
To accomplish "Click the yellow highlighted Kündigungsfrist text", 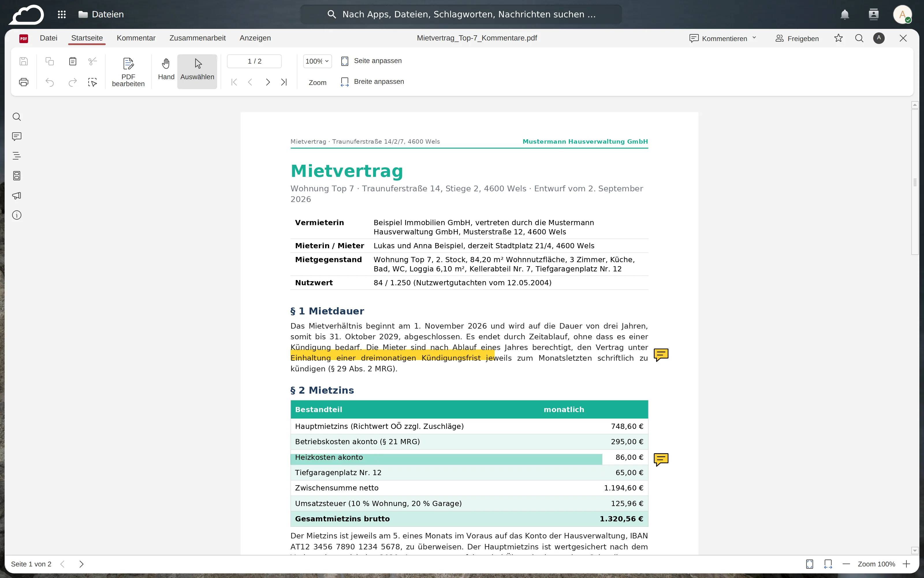I will (x=392, y=355).
